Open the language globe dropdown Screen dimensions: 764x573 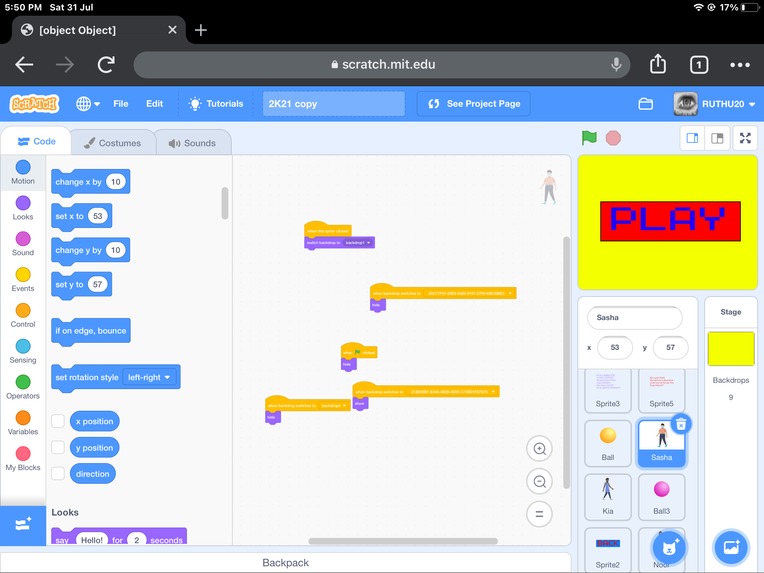(88, 104)
